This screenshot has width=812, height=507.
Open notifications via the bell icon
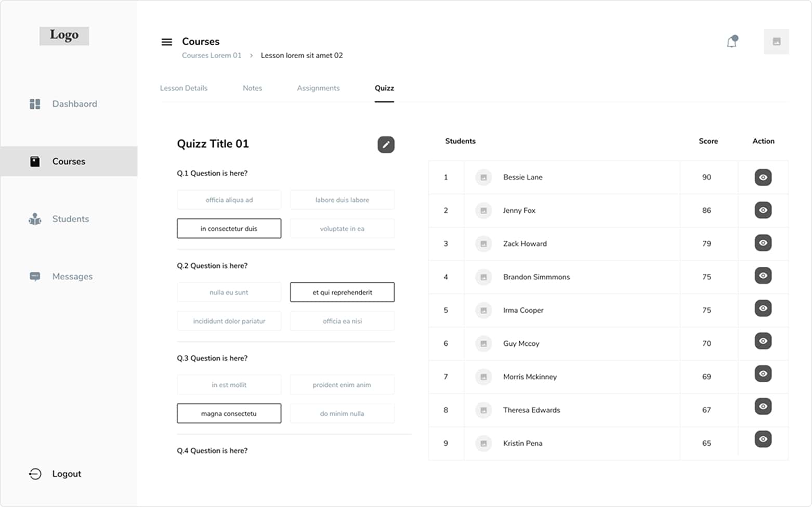[x=732, y=42]
